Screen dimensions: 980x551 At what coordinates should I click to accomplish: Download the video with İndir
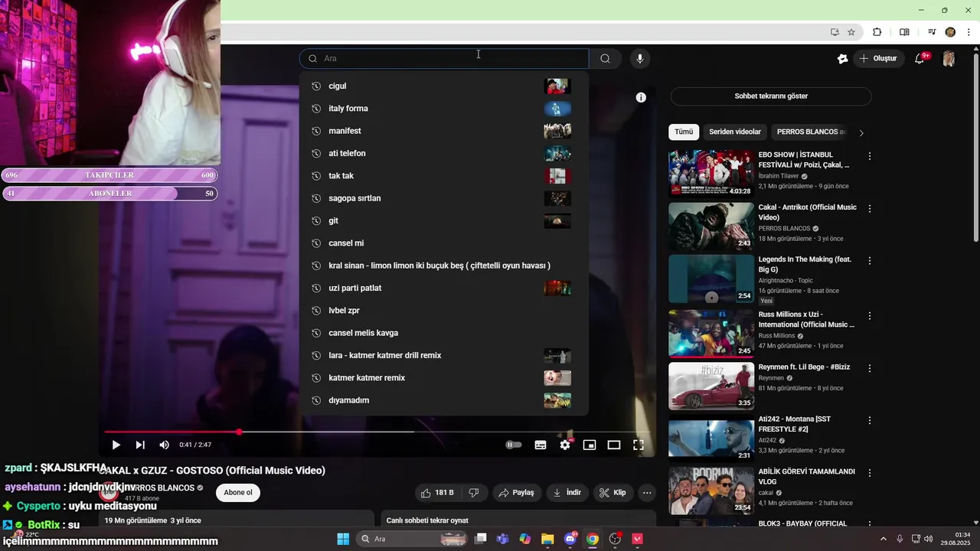coord(567,493)
